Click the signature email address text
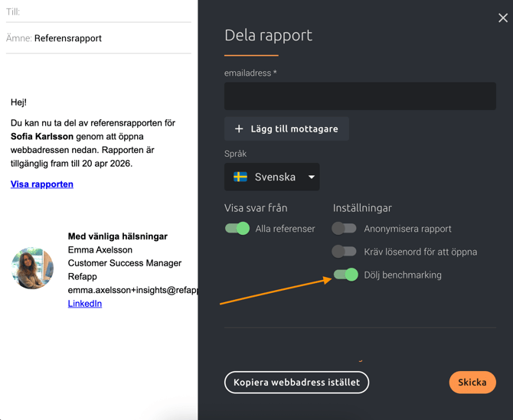The height and width of the screenshot is (420, 513). (132, 290)
